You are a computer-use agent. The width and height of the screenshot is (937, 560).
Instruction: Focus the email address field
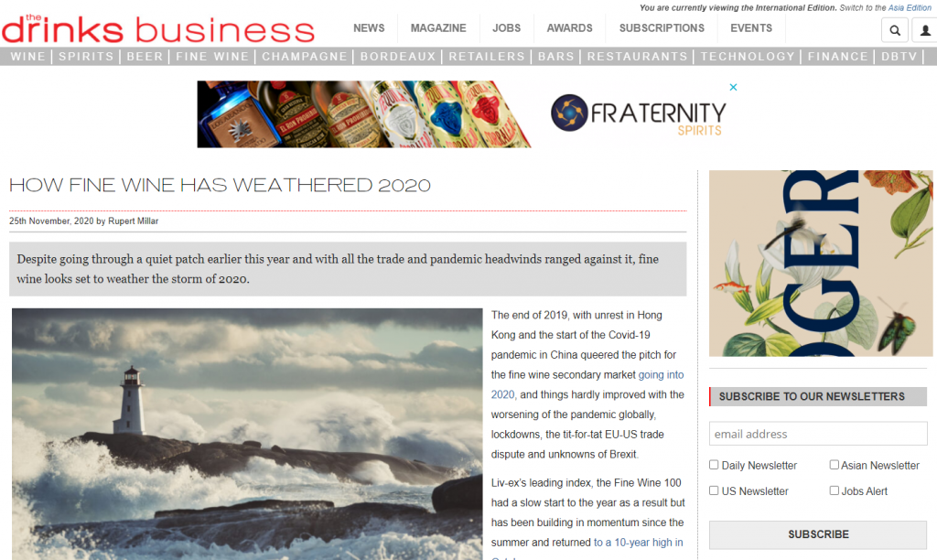pyautogui.click(x=818, y=434)
